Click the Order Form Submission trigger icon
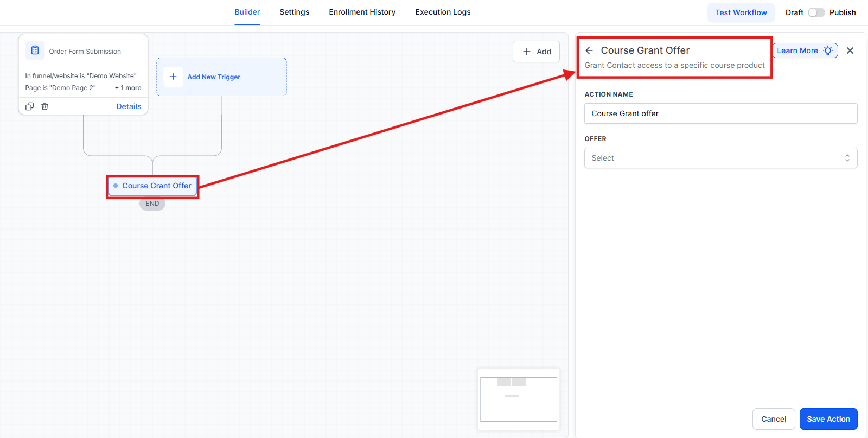 (x=35, y=50)
